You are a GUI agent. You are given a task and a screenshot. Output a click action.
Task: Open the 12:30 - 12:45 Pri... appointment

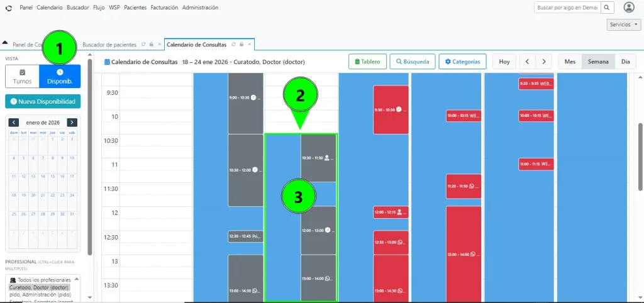point(246,236)
